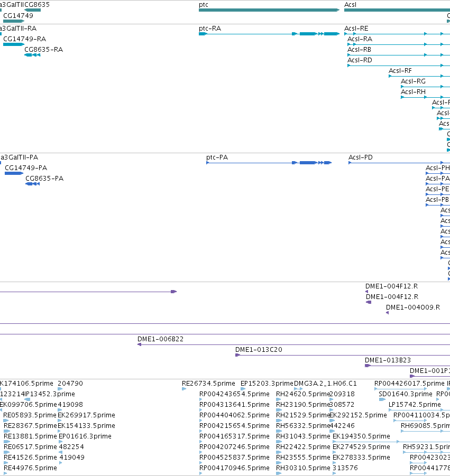This screenshot has height=476, width=450.
Task: Select the IP13452.3prime EST label
Action: [50, 394]
